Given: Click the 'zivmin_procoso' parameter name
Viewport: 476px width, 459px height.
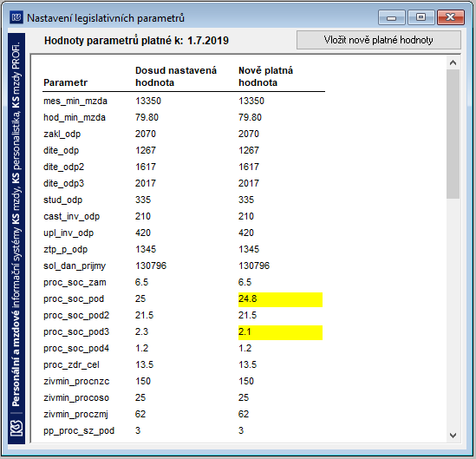Looking at the screenshot, I should [x=76, y=398].
